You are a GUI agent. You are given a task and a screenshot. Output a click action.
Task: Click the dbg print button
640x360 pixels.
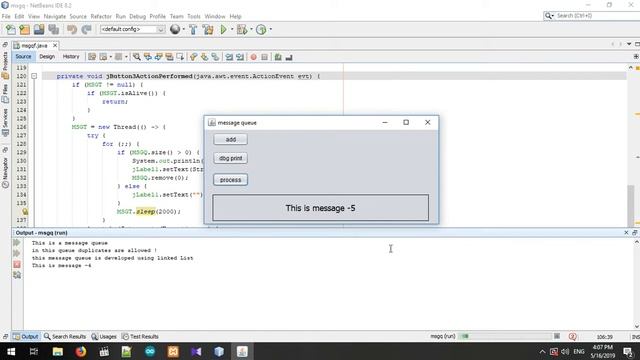[x=231, y=158]
